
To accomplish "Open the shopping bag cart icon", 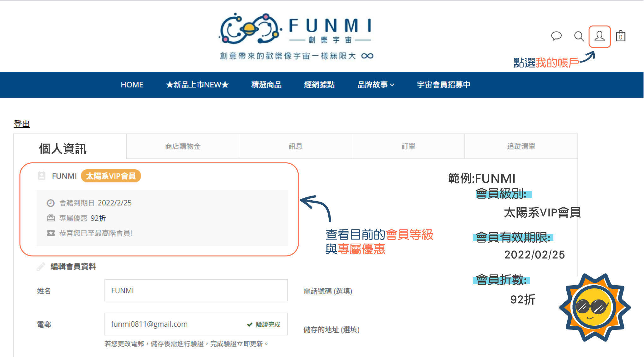I will 620,36.
